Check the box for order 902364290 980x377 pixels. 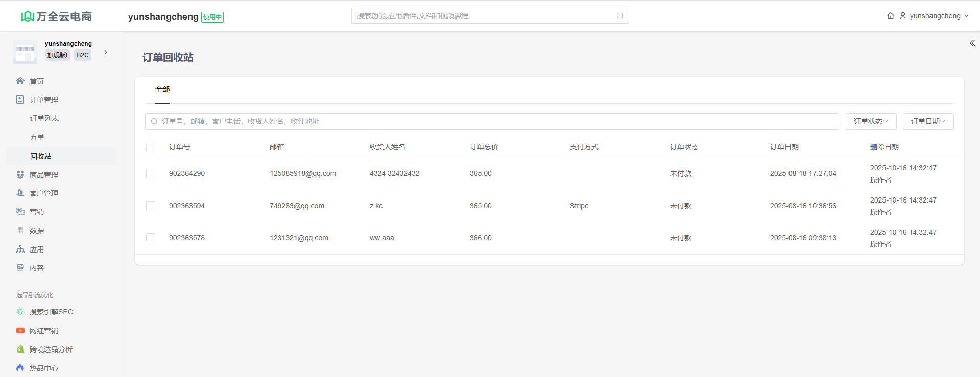pos(151,173)
